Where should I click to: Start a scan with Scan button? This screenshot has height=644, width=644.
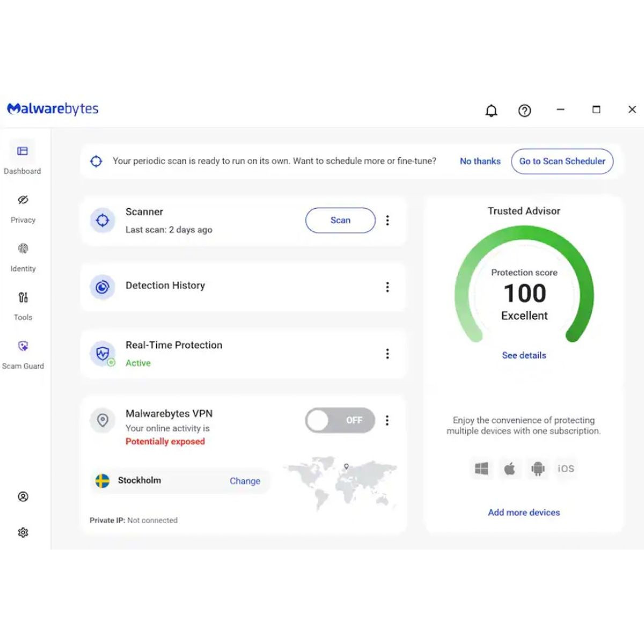click(340, 220)
